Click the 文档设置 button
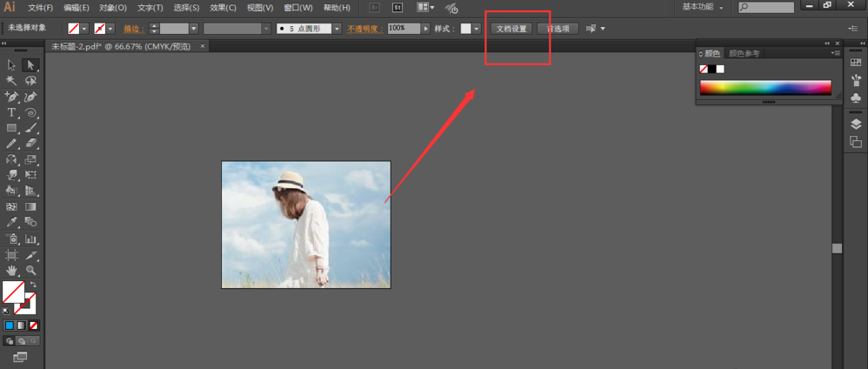This screenshot has width=868, height=369. pyautogui.click(x=511, y=29)
